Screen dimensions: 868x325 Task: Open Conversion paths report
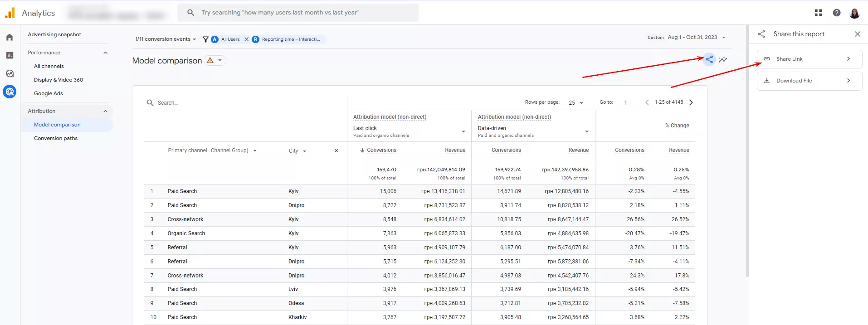[56, 138]
